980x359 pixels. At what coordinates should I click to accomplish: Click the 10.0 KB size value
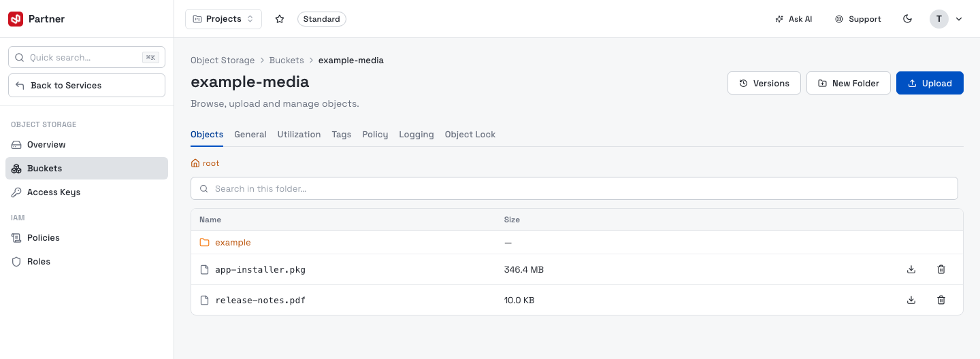[x=519, y=301]
